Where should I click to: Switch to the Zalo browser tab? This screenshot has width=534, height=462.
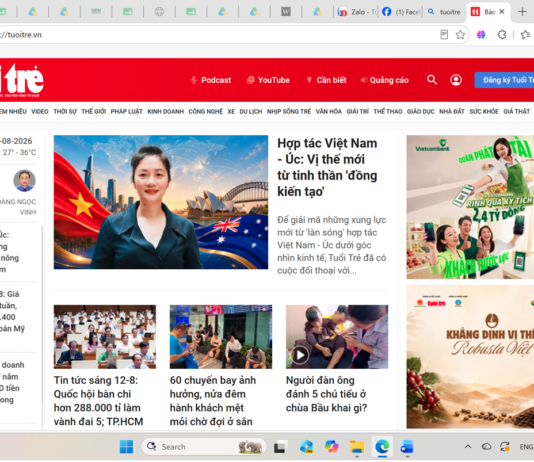[357, 12]
